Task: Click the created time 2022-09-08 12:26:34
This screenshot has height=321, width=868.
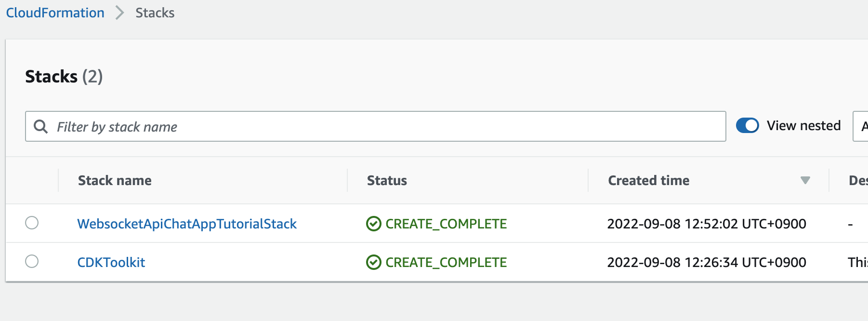Action: pyautogui.click(x=707, y=262)
